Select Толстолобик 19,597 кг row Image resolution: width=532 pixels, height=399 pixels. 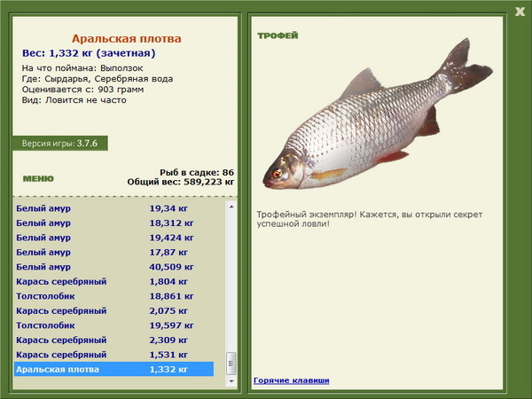(x=114, y=325)
